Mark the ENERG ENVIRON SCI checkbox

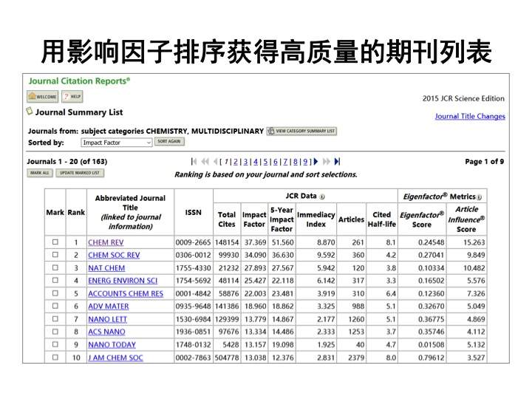[55, 280]
